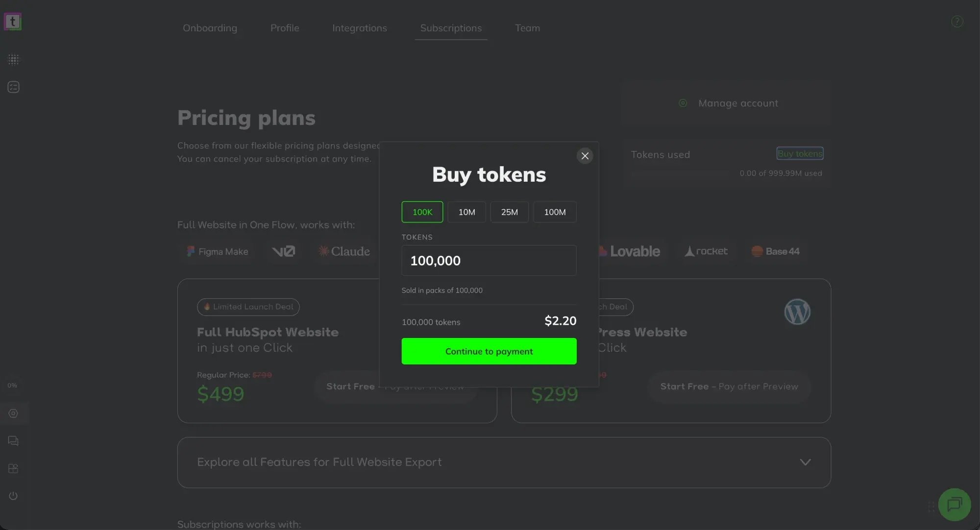The width and height of the screenshot is (980, 530).
Task: Select the 100M token pack
Action: [x=555, y=212]
